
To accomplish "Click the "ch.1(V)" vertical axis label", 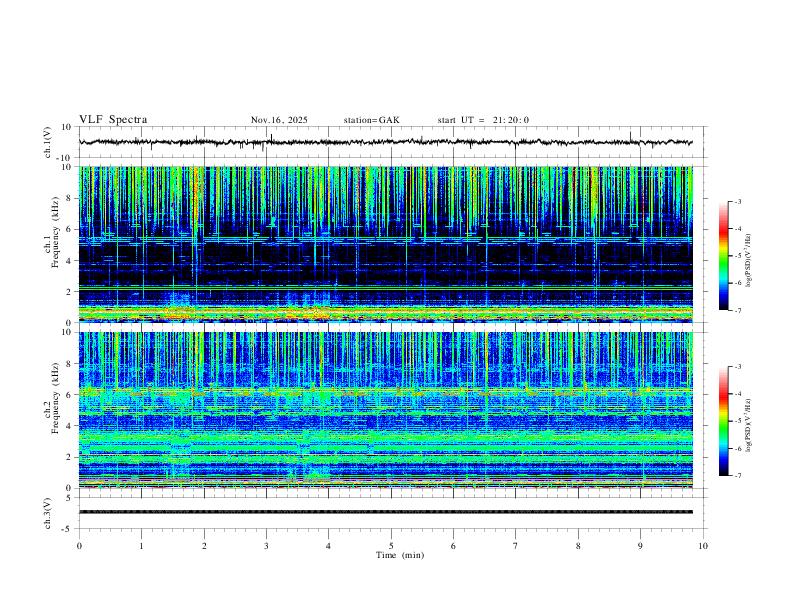I will 47,142.
